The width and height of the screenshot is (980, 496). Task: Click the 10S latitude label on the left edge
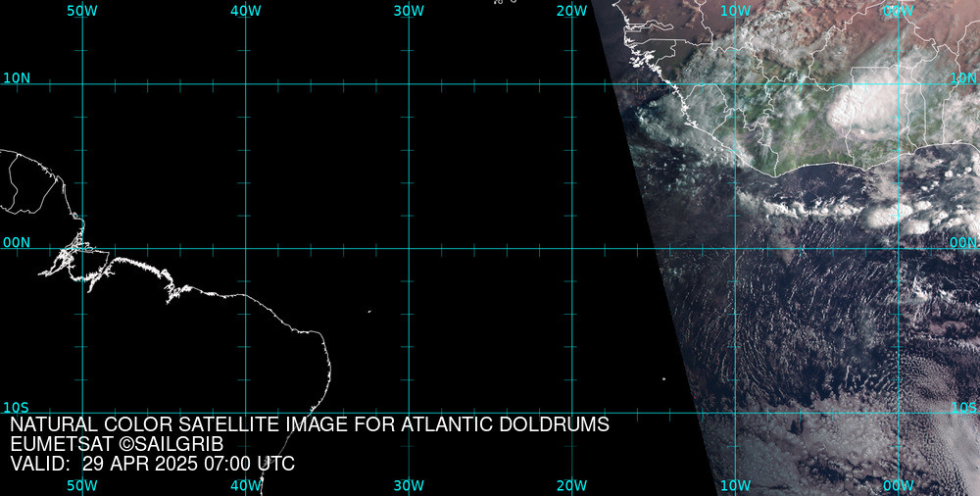(17, 408)
